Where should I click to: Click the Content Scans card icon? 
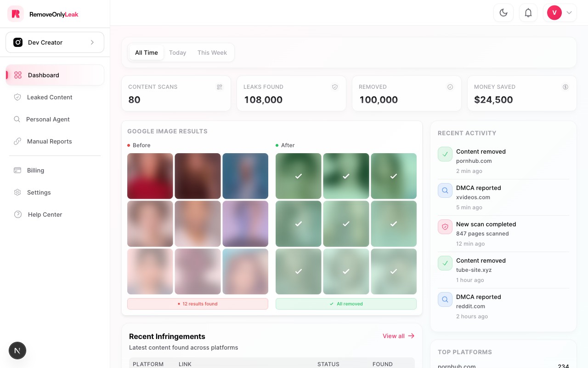[x=220, y=87]
